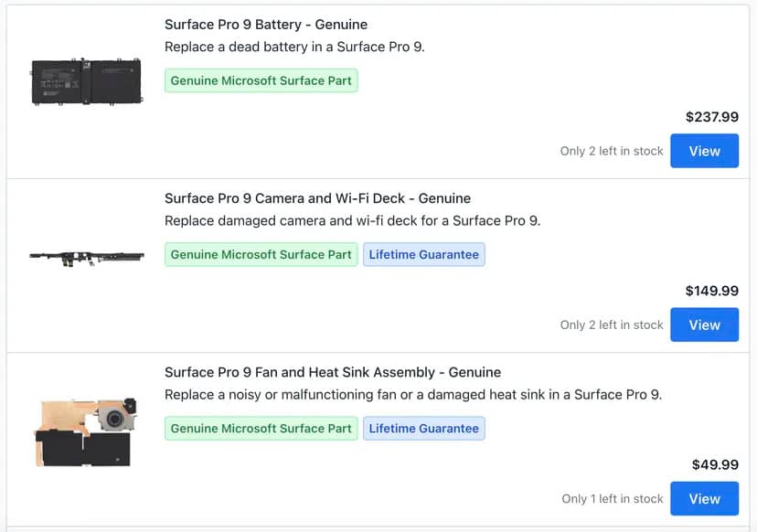
Task: Select the Fan and Heat Sink Assembly image
Action: (87, 431)
